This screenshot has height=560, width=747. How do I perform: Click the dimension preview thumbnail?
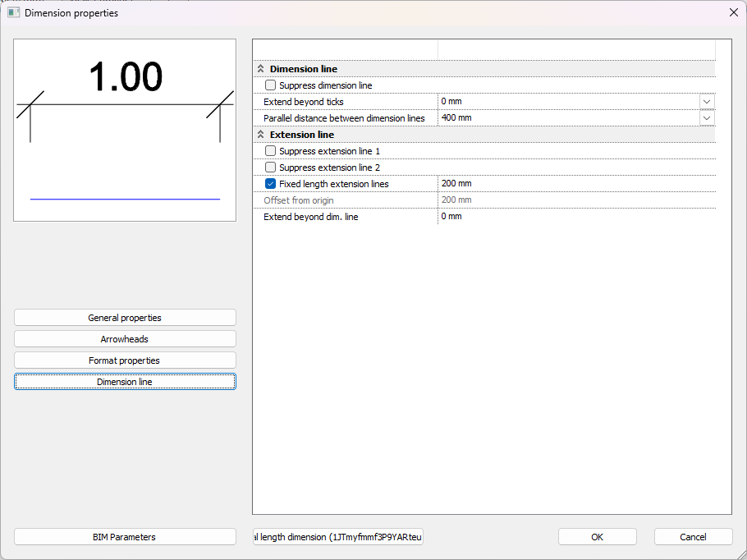125,130
